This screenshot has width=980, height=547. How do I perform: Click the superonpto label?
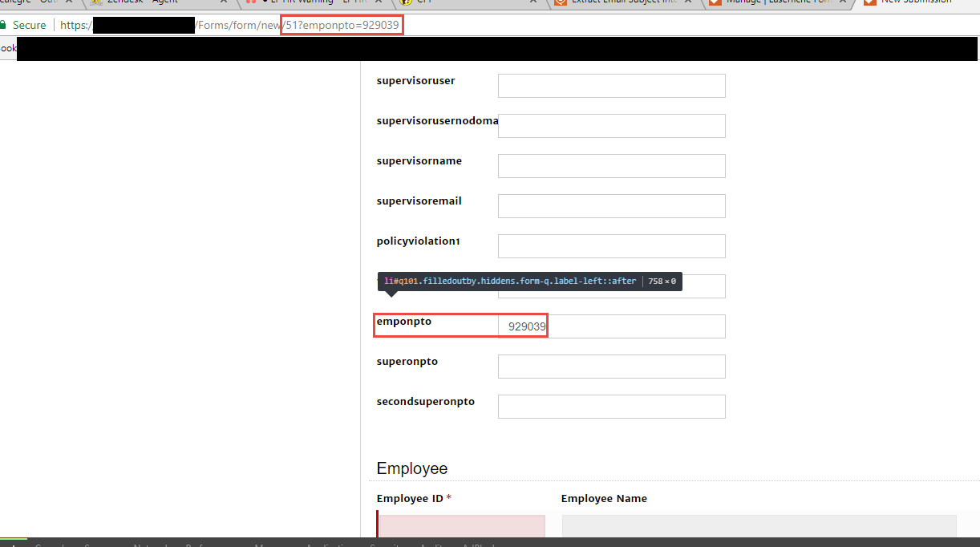coord(407,362)
